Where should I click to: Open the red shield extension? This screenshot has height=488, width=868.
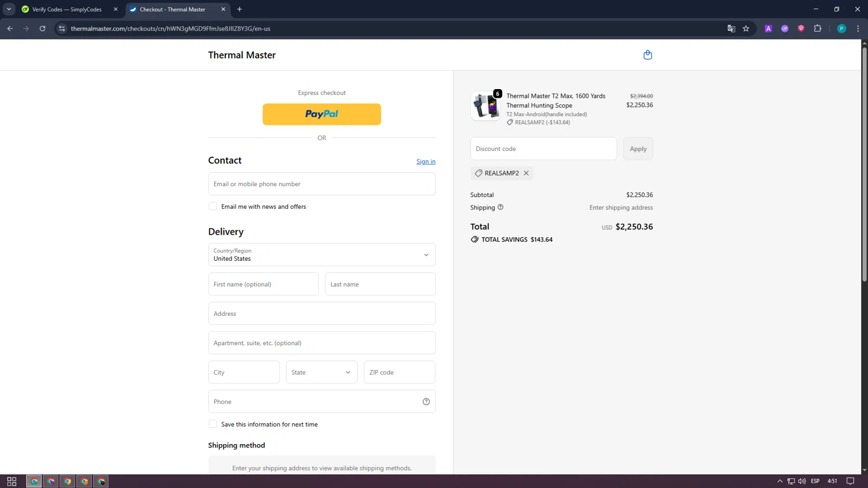click(x=801, y=28)
